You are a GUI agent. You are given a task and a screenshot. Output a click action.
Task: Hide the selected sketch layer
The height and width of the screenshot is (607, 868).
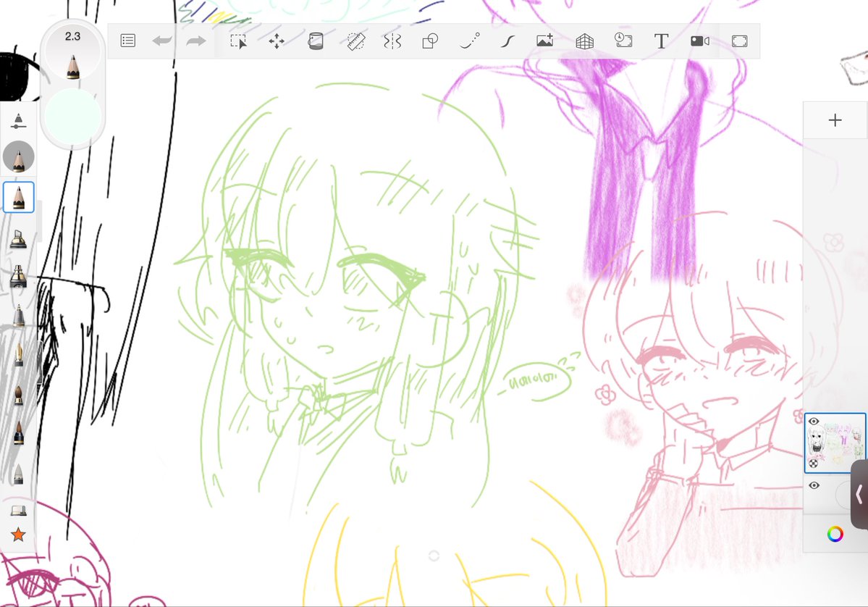pyautogui.click(x=814, y=422)
